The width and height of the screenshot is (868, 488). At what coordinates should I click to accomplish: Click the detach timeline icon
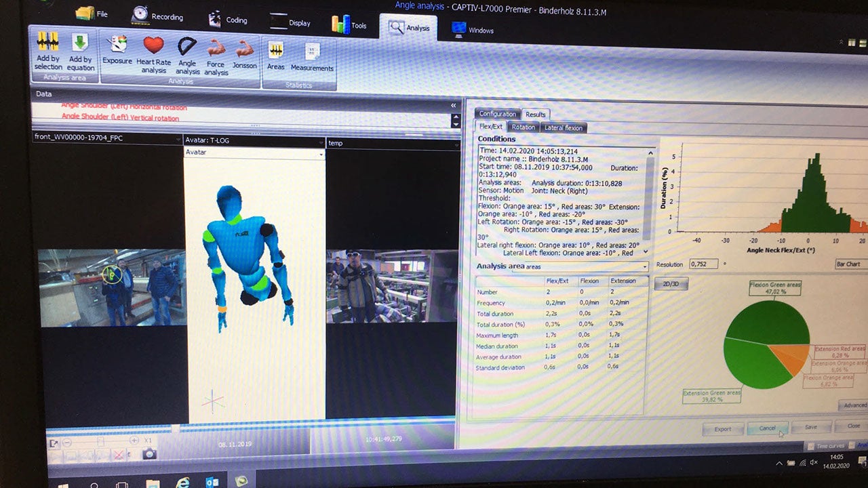pyautogui.click(x=54, y=443)
